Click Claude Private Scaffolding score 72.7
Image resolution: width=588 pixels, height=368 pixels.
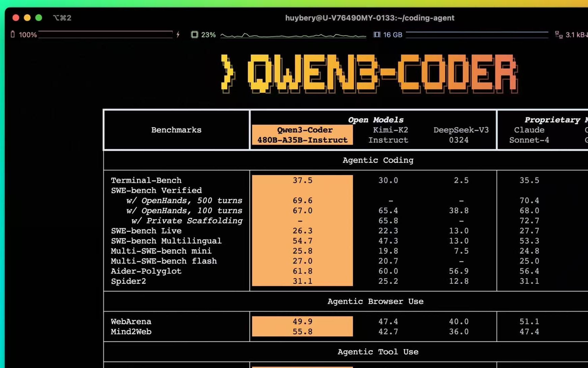pos(529,221)
